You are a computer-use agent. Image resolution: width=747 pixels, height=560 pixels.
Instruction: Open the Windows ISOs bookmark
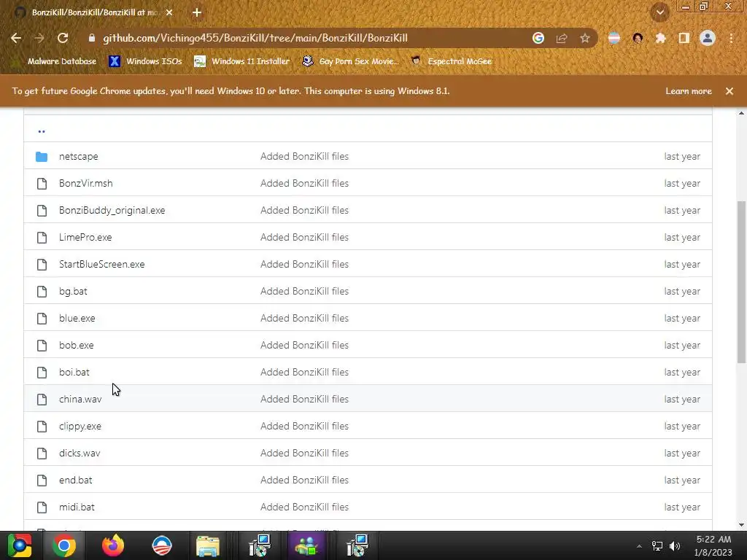click(146, 61)
